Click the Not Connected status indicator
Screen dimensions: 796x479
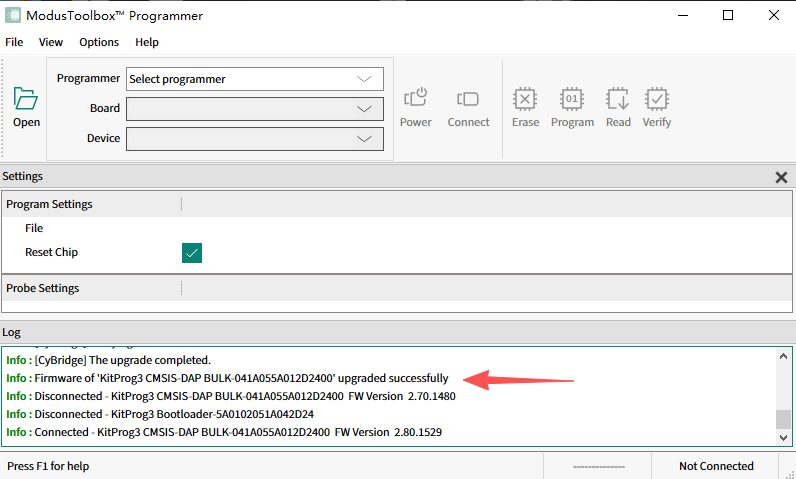tap(716, 466)
